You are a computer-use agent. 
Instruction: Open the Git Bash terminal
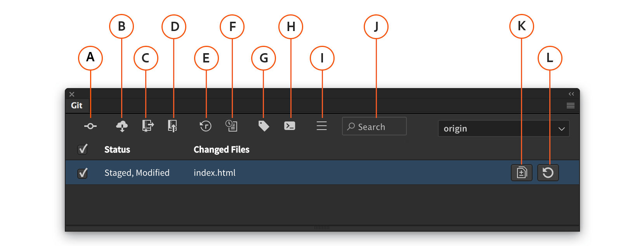290,126
